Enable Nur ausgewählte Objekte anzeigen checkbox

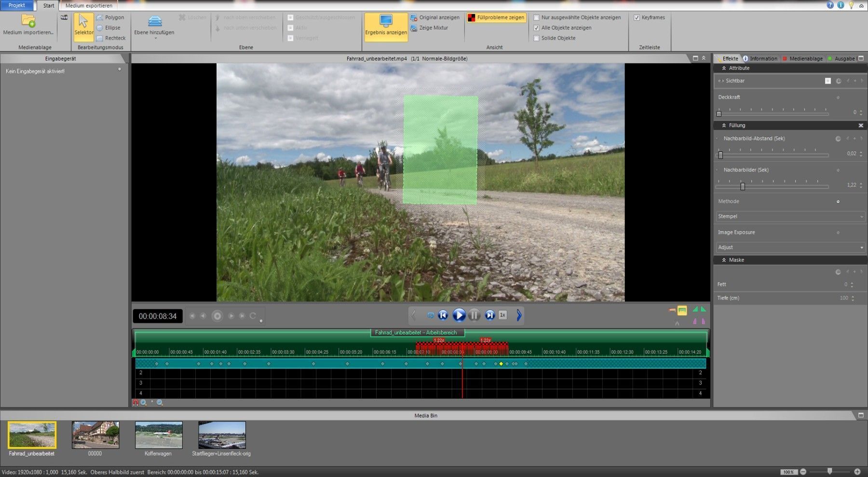536,17
